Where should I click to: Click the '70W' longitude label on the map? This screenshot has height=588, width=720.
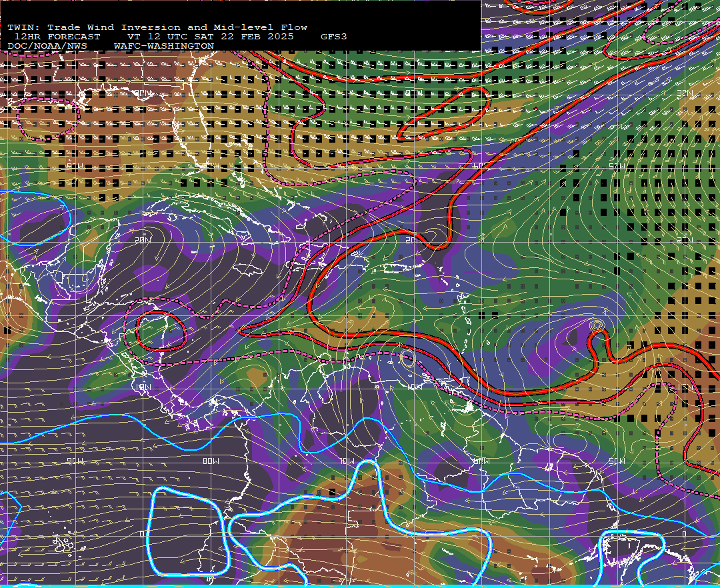[347, 461]
